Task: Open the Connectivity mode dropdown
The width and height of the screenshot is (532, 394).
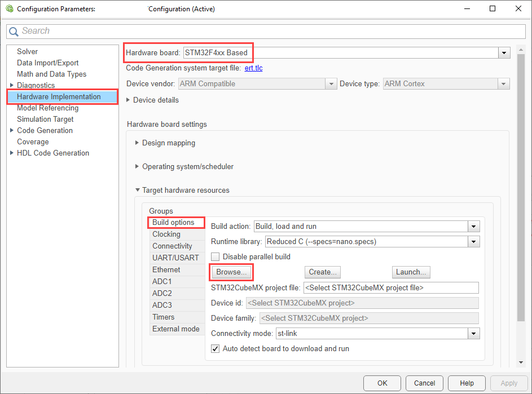Action: point(474,333)
